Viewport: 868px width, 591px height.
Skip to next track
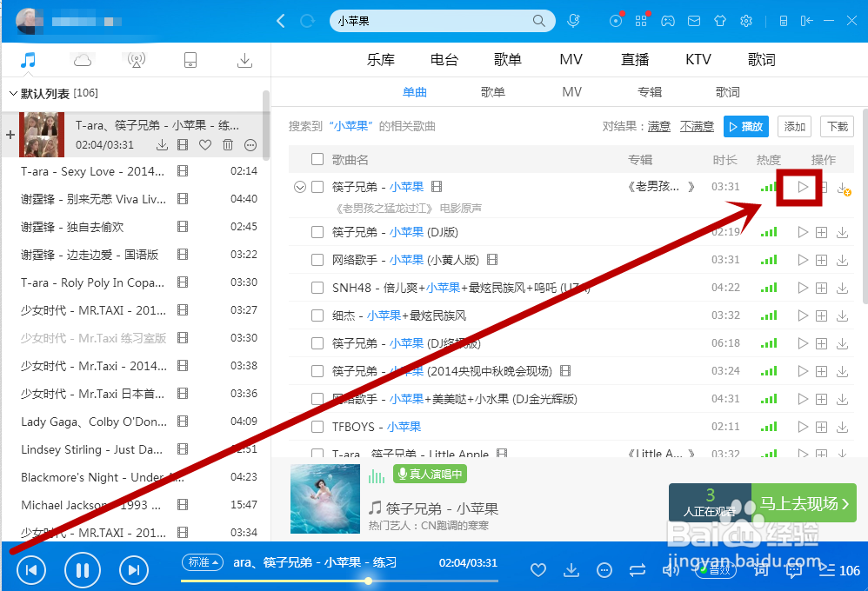point(133,570)
